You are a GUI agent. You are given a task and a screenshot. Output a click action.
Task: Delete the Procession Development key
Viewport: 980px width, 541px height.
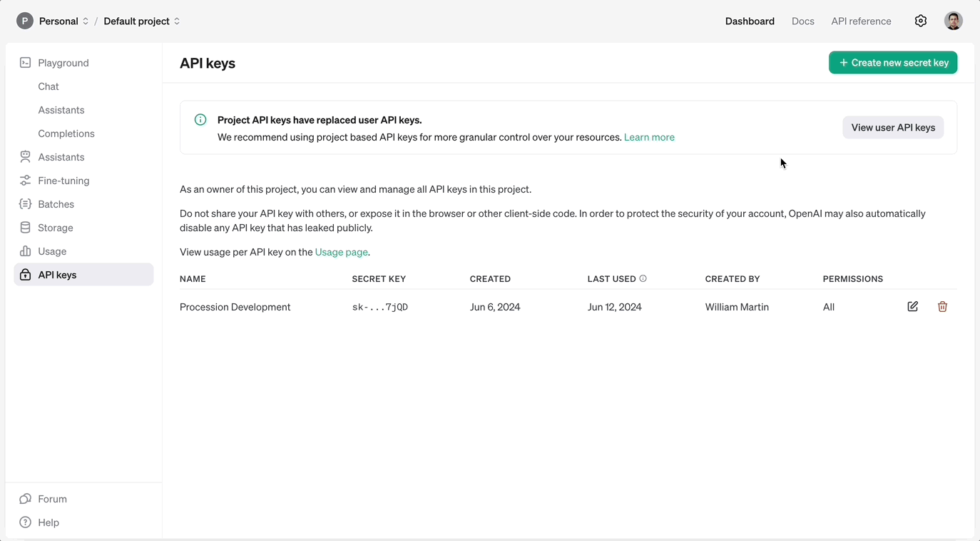click(x=942, y=306)
